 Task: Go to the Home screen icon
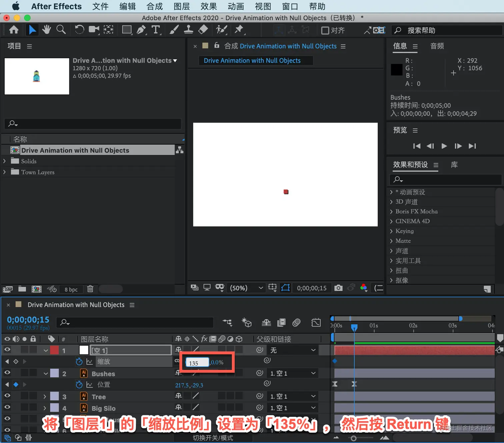click(x=14, y=30)
